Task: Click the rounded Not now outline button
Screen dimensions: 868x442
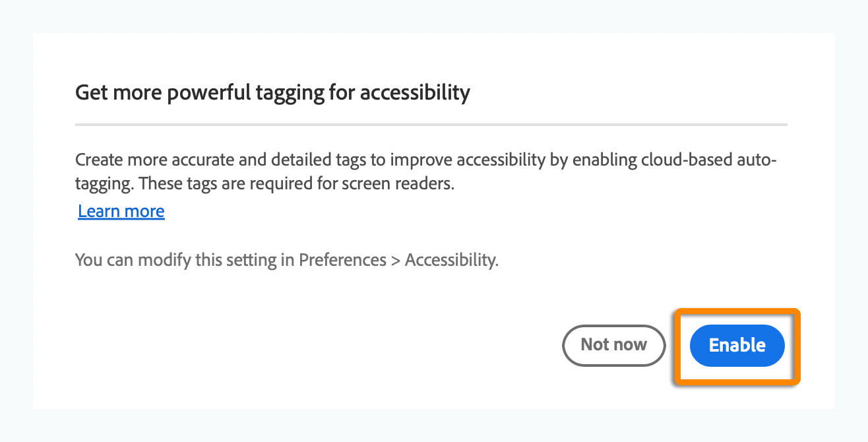Action: [x=613, y=345]
